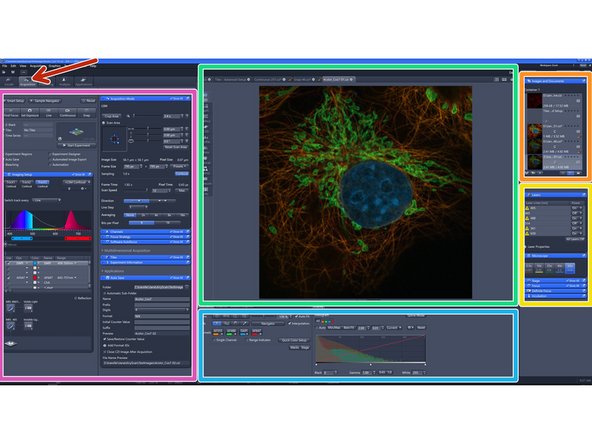Click the Continuous acquisition icon
This screenshot has height=444, width=592.
click(68, 111)
